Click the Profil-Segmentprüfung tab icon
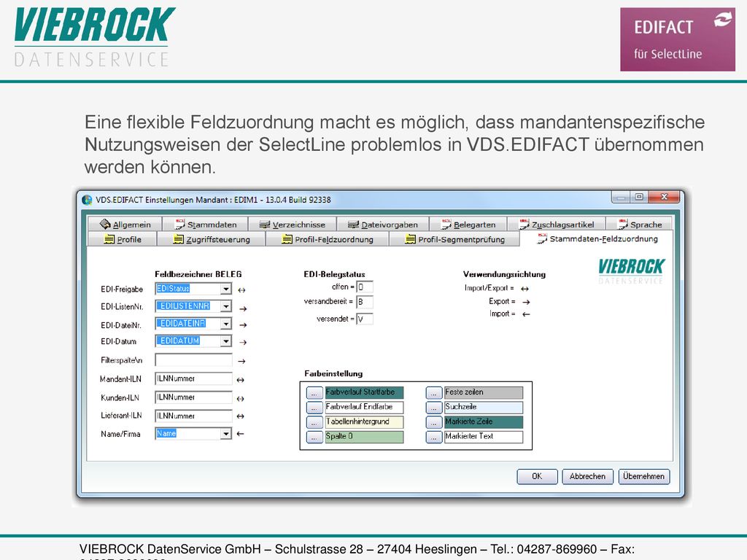Image resolution: width=747 pixels, height=560 pixels. click(x=410, y=239)
